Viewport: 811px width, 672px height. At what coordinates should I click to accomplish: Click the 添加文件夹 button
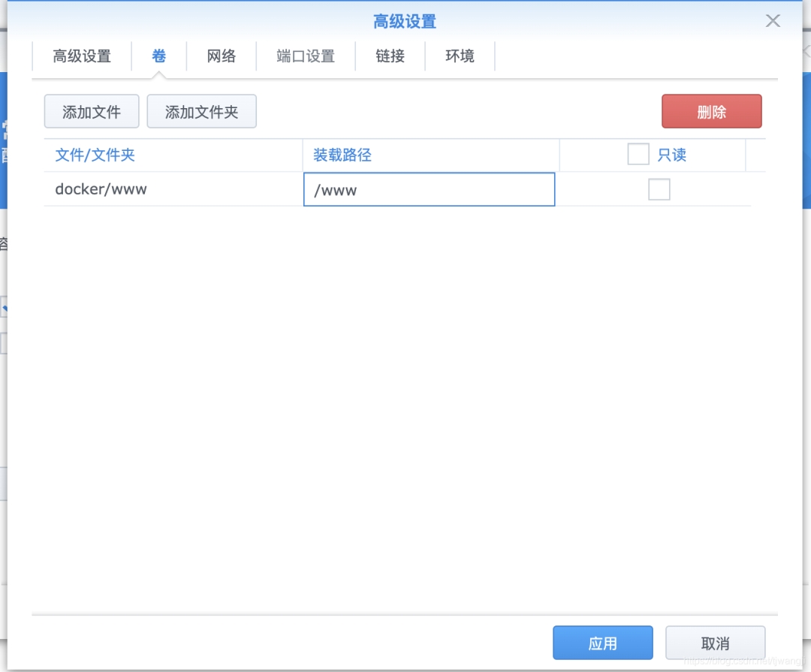(x=202, y=111)
